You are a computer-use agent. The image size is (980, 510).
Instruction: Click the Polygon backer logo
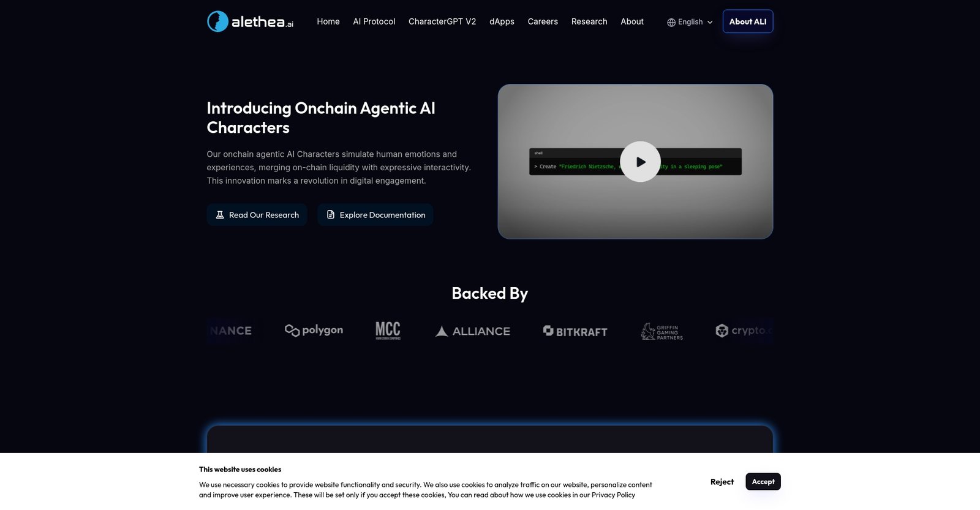pos(314,331)
